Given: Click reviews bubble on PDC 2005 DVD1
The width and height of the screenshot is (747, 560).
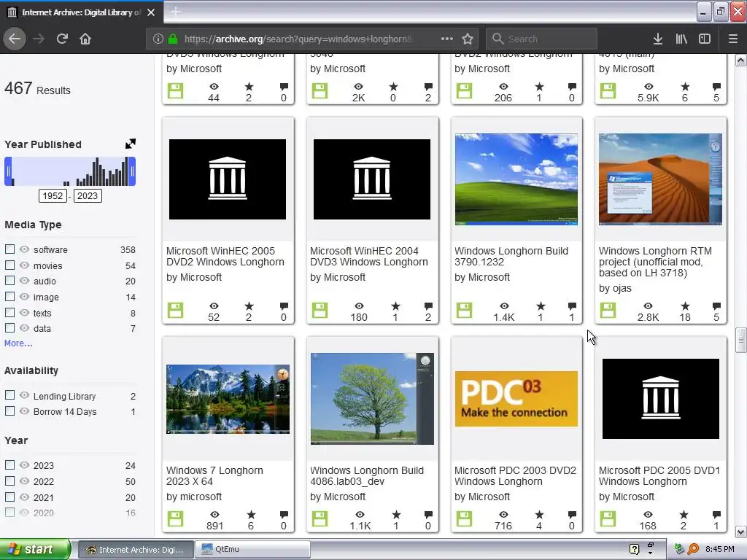Looking at the screenshot, I should (716, 514).
